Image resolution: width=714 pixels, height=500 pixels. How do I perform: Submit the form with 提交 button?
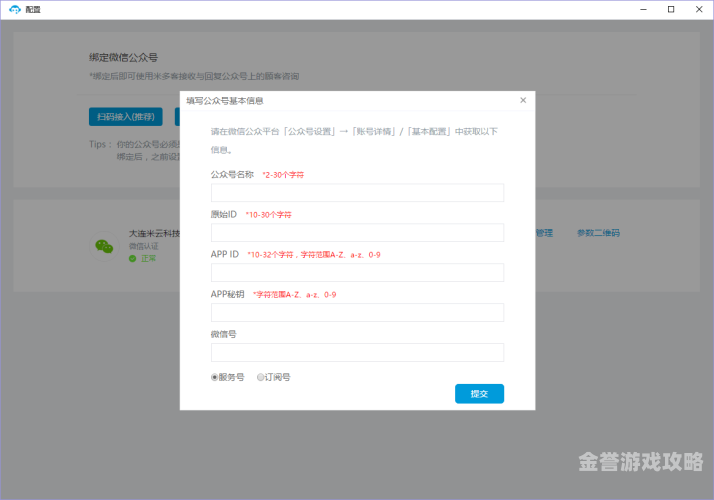tap(479, 393)
